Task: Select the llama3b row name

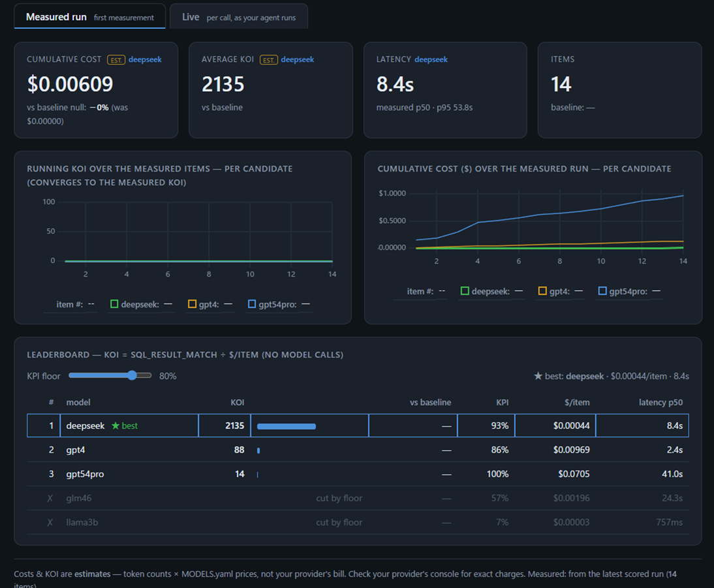Action: click(82, 522)
